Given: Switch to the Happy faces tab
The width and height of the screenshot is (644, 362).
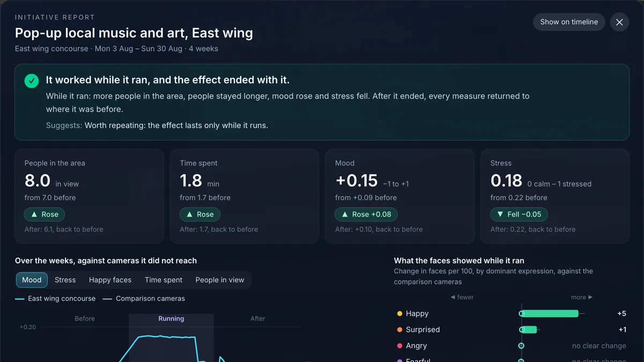Looking at the screenshot, I should (110, 280).
